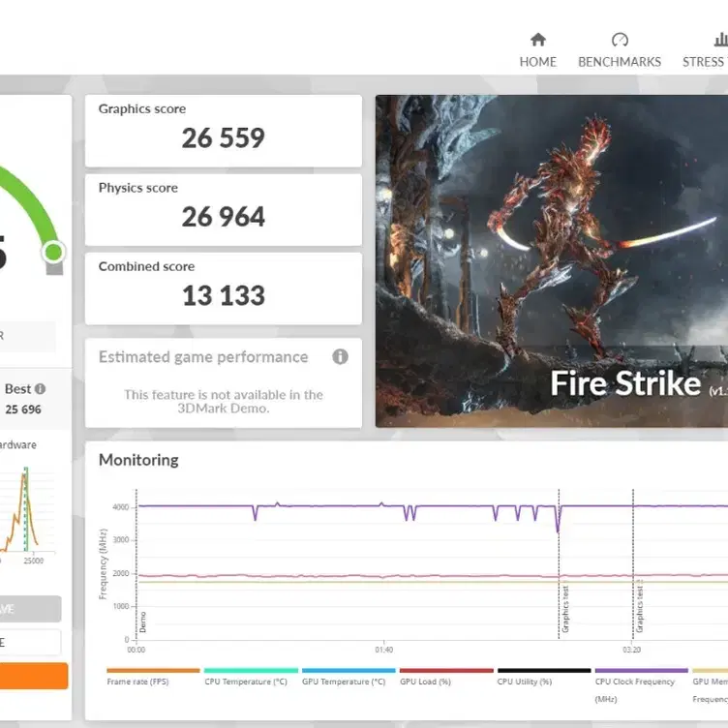Image resolution: width=728 pixels, height=728 pixels.
Task: Click the Physics score value 26 964
Action: click(x=224, y=217)
